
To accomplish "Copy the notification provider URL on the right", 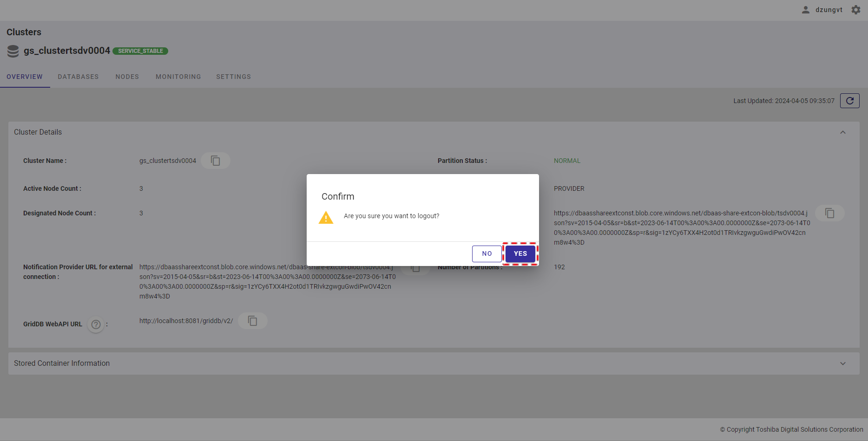I will [829, 213].
